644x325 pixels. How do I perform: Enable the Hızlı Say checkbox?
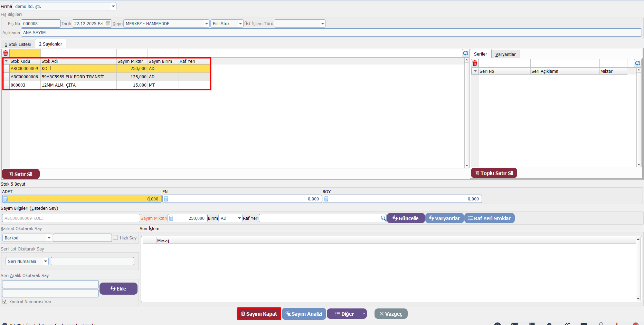pyautogui.click(x=115, y=238)
